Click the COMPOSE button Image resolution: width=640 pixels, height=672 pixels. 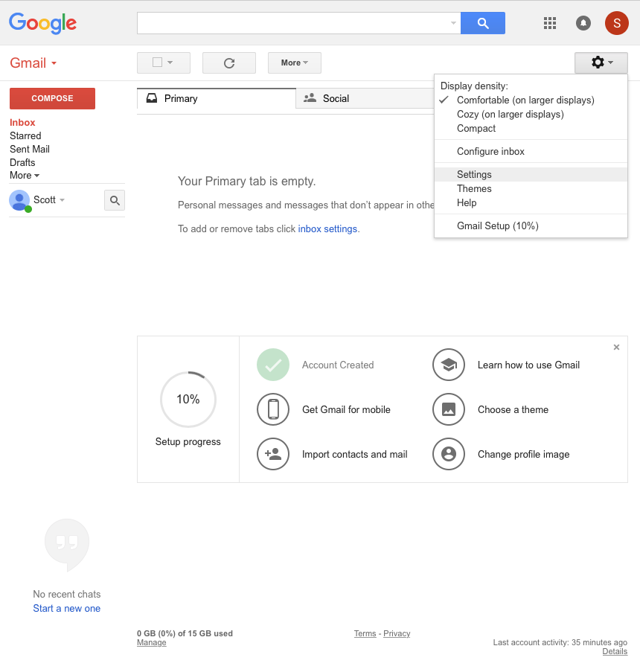point(52,98)
